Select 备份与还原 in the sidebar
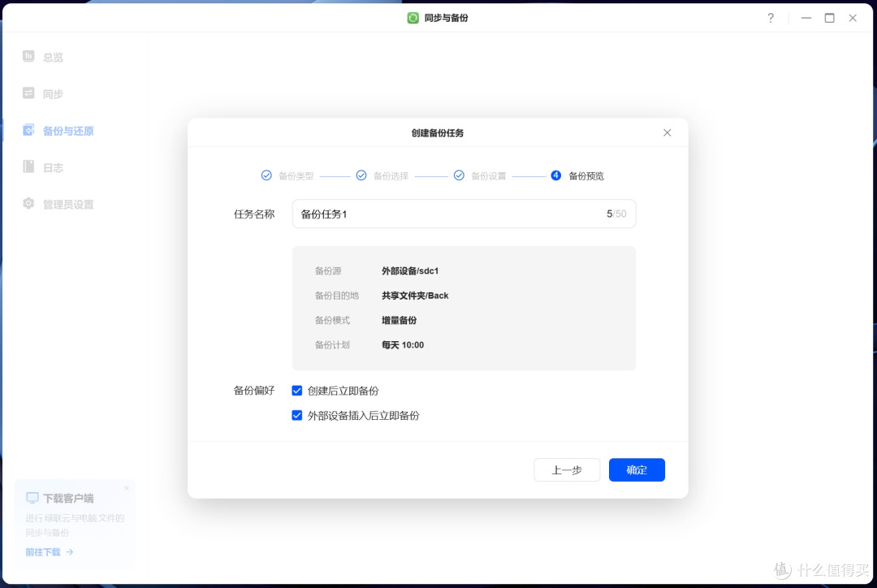This screenshot has height=588, width=877. point(68,131)
